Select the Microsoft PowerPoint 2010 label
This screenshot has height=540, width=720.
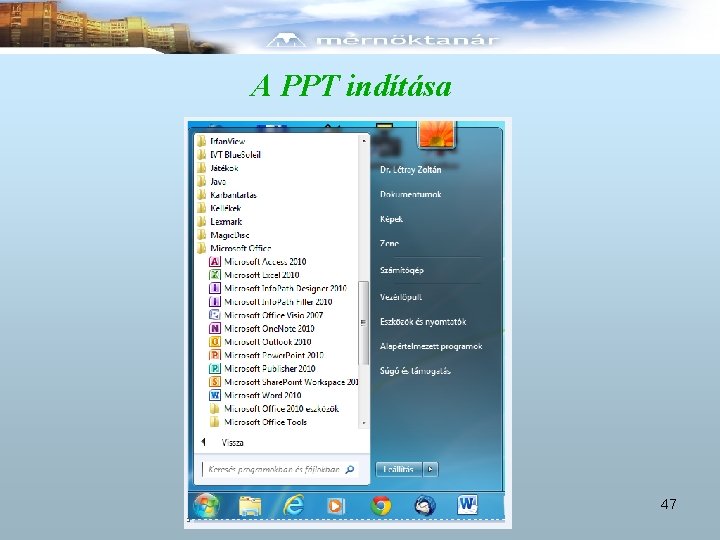coord(274,354)
